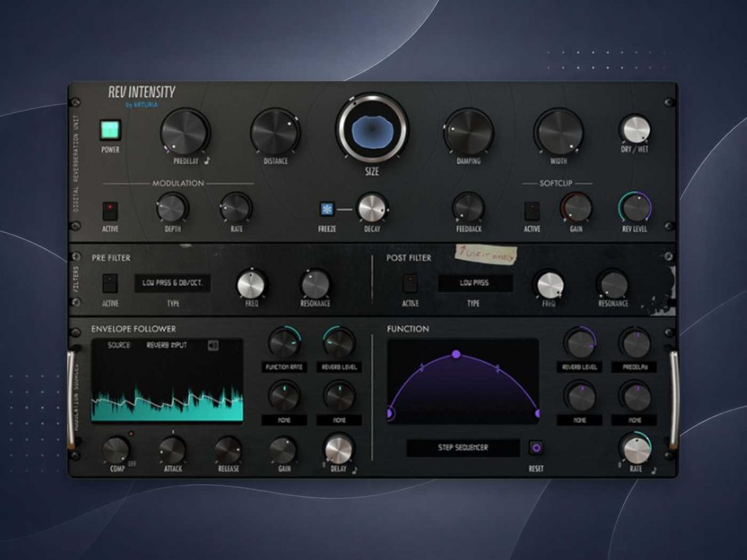Viewport: 747px width, 560px height.
Task: Open the Function section Predelay destination dropdown
Action: tap(635, 367)
